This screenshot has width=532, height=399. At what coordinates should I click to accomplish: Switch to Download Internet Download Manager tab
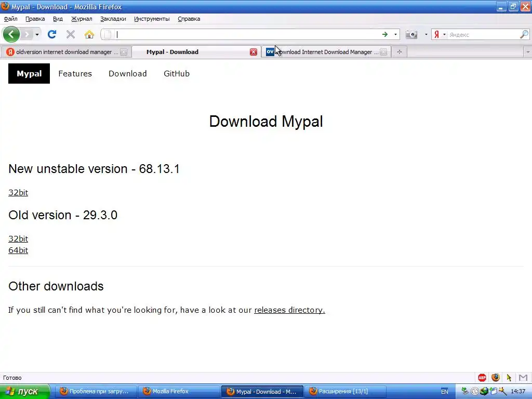click(326, 52)
